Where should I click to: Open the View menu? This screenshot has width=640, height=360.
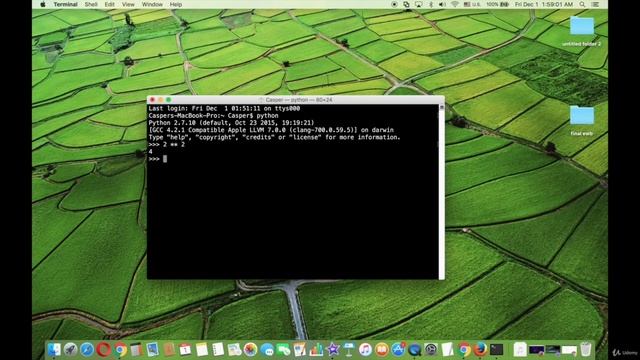[128, 4]
